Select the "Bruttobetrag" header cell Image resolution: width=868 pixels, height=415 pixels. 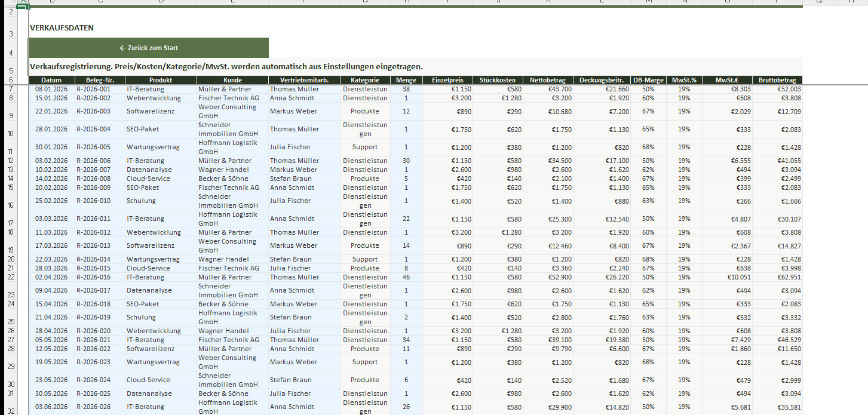tap(777, 80)
